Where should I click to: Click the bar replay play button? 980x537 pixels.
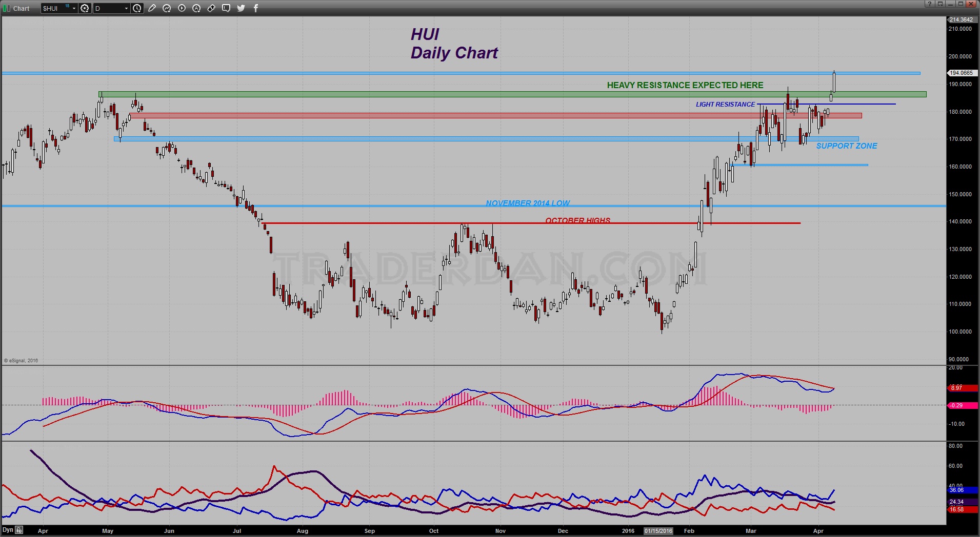pos(182,8)
